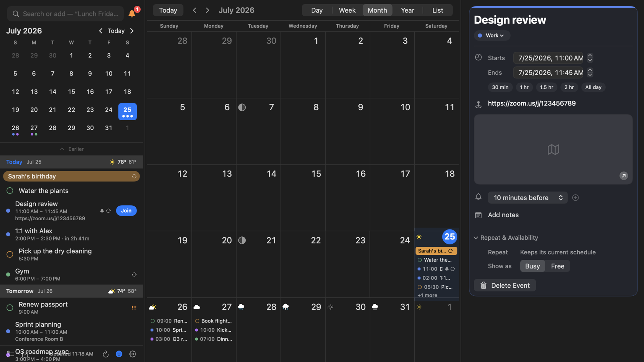Image resolution: width=644 pixels, height=362 pixels.
Task: Delete Event button in details panel
Action: coord(505,285)
